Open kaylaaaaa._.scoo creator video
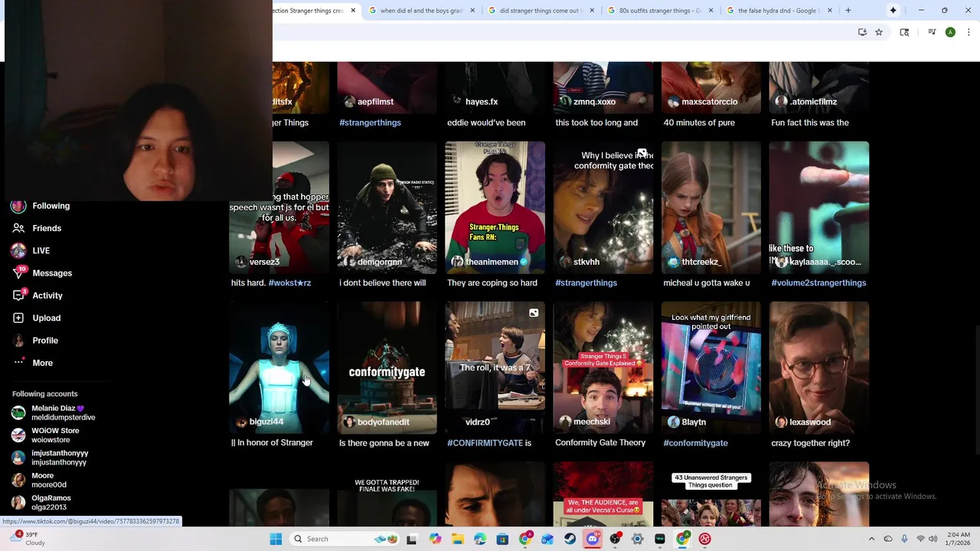This screenshot has width=980, height=551. [x=819, y=207]
